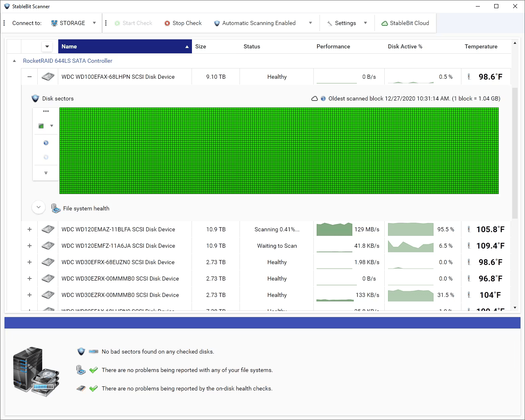Click the three-dots menu above sector tools
525x420 pixels.
(46, 111)
